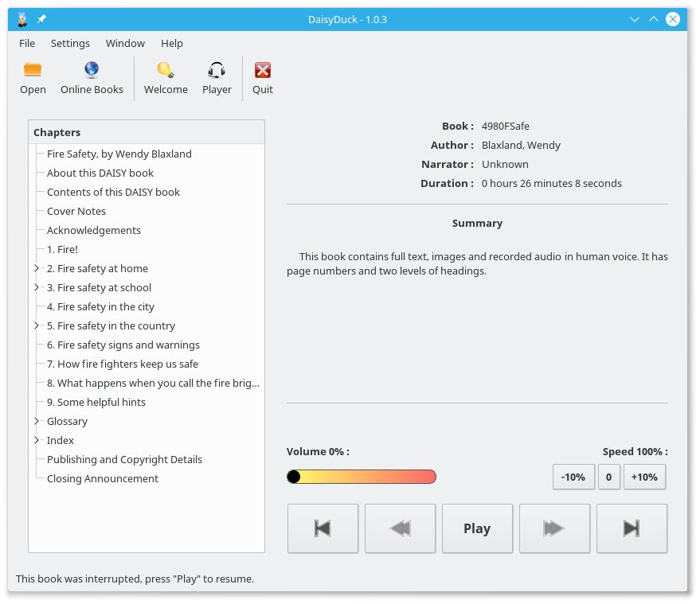Reset speed to normal with 0 button
Image resolution: width=700 pixels, height=604 pixels.
(x=608, y=477)
